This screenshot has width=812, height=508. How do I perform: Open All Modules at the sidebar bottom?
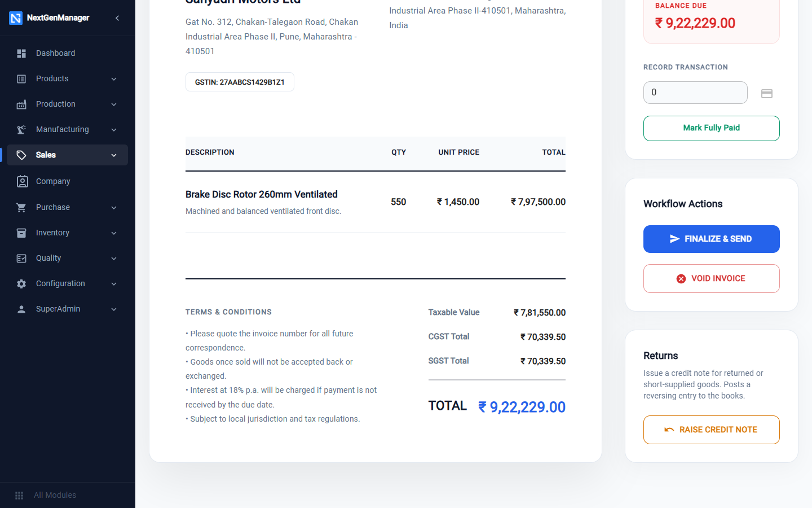(68, 495)
